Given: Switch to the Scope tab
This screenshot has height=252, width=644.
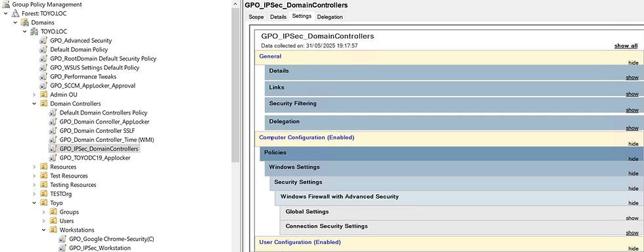Looking at the screenshot, I should (x=256, y=17).
